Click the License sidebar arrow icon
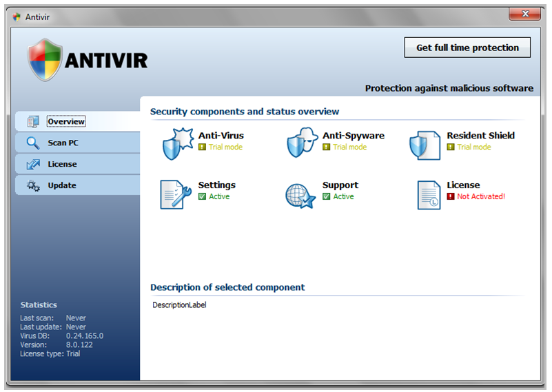The image size is (552, 392). tap(33, 164)
